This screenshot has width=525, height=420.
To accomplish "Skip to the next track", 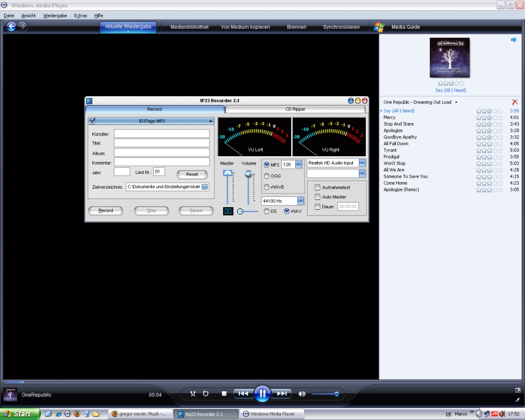I will tap(281, 393).
